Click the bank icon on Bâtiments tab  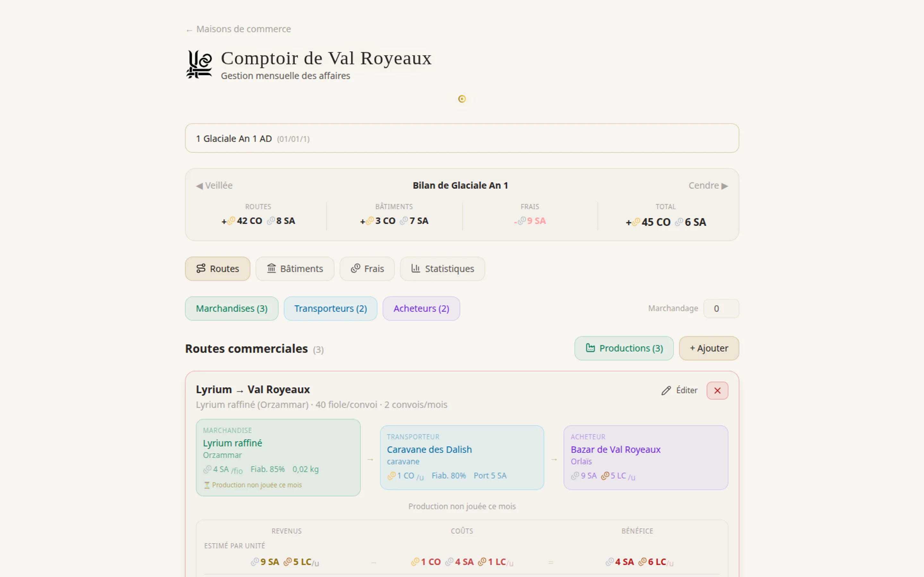pos(271,268)
